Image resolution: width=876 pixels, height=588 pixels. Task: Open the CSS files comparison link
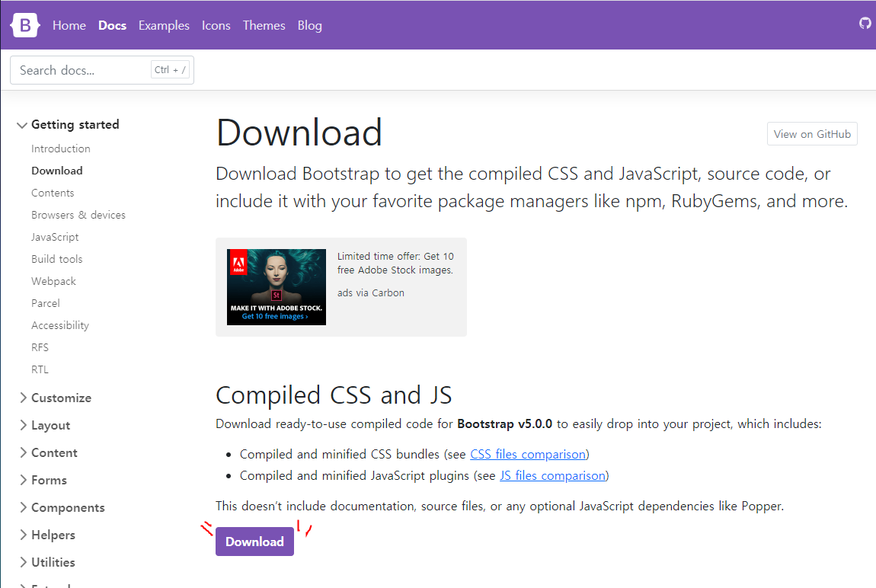click(528, 454)
